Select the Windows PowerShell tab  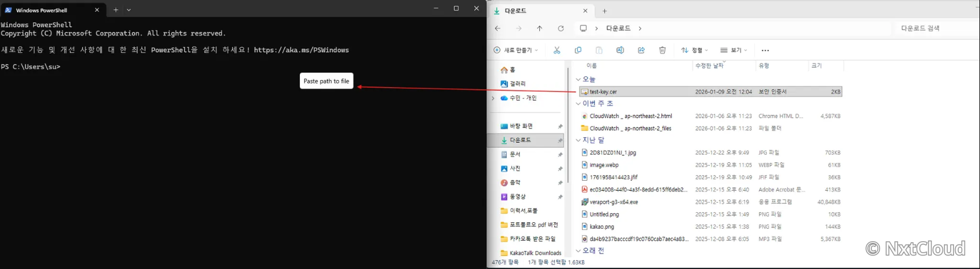53,10
